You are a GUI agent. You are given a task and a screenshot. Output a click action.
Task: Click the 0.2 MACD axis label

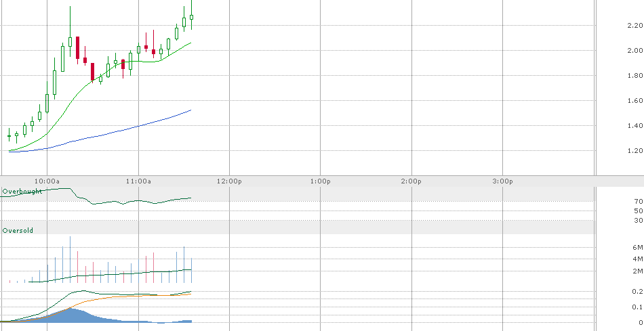[638, 292]
